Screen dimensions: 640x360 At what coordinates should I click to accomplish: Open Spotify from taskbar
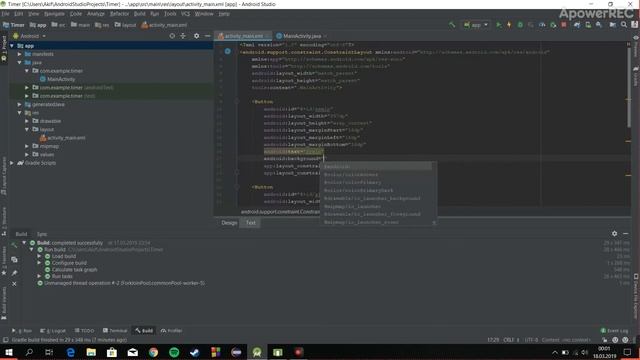coord(174,352)
